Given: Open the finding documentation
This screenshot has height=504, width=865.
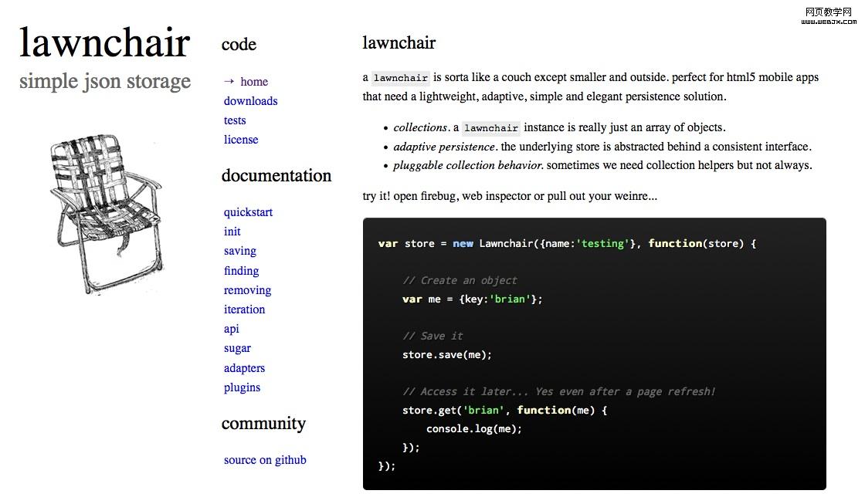Looking at the screenshot, I should click(x=241, y=271).
